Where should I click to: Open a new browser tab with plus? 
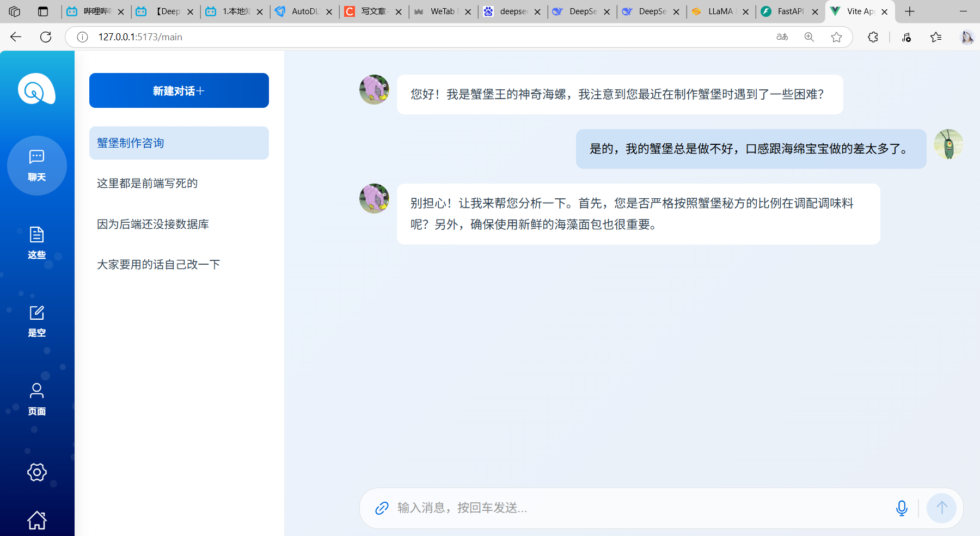coord(909,11)
